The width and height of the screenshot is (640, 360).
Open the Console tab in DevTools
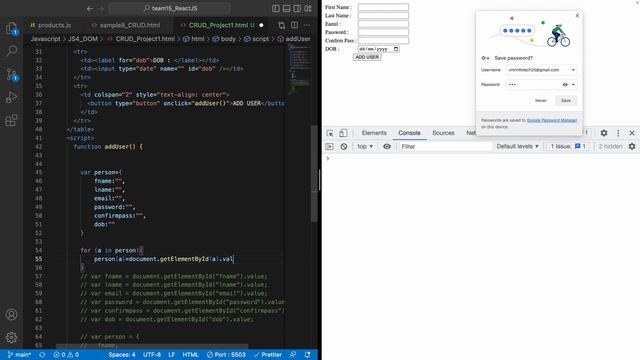coord(409,133)
